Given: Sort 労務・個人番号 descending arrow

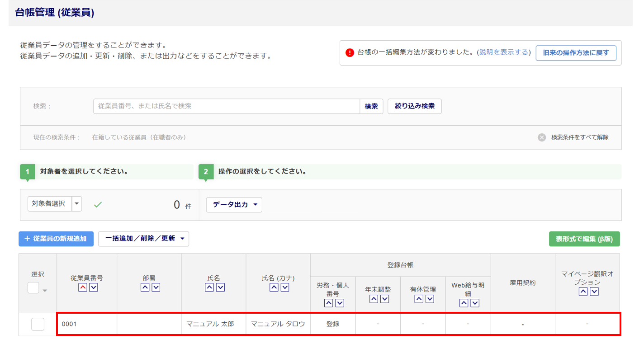Looking at the screenshot, I should (x=340, y=303).
